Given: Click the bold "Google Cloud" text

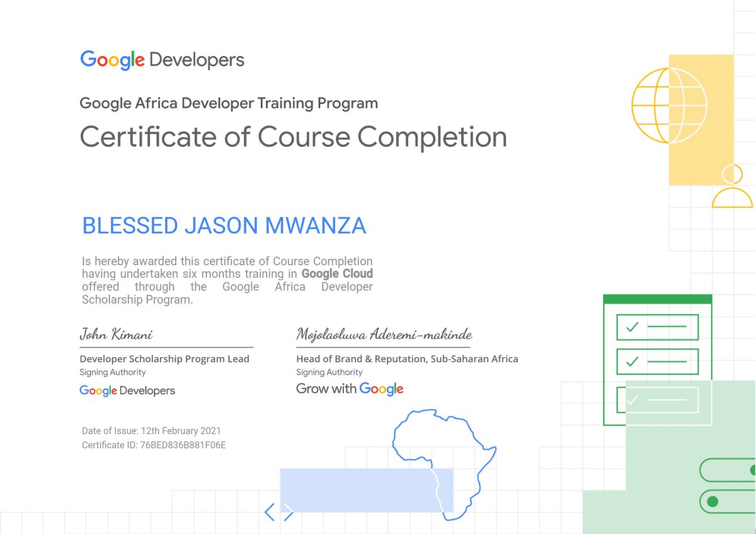Looking at the screenshot, I should pos(337,274).
